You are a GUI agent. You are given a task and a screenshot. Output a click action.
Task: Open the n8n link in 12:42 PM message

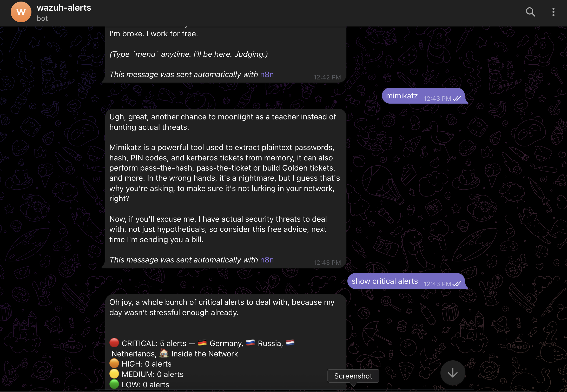pos(267,75)
